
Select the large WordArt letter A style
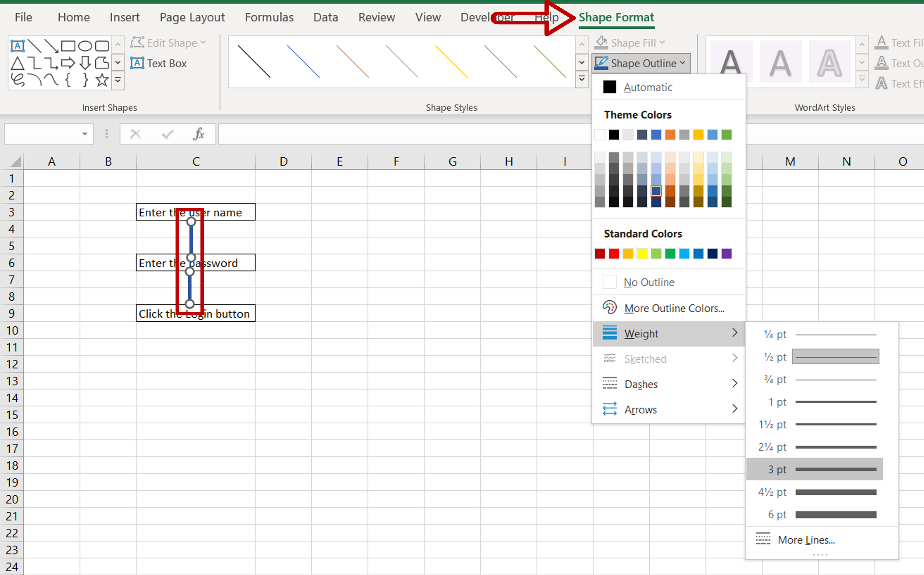(x=731, y=62)
